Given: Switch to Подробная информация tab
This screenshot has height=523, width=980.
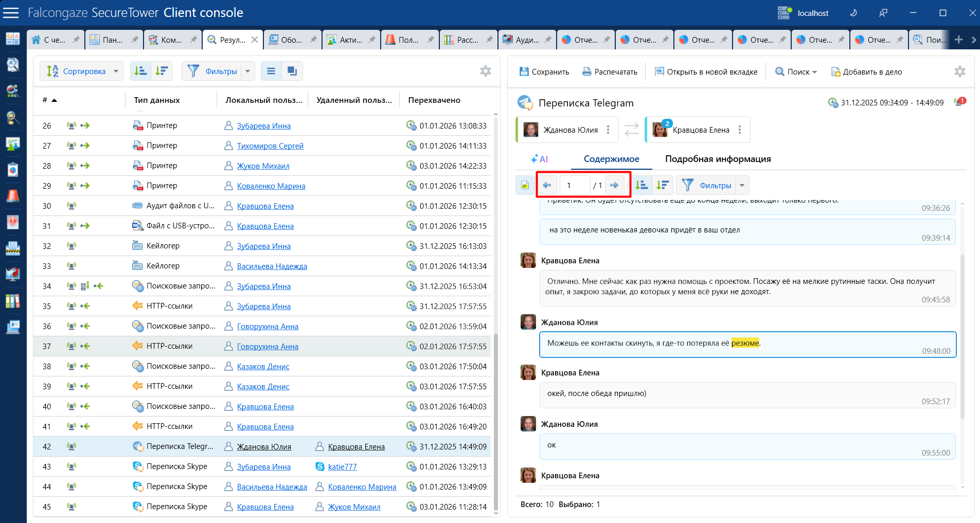Looking at the screenshot, I should click(x=718, y=159).
